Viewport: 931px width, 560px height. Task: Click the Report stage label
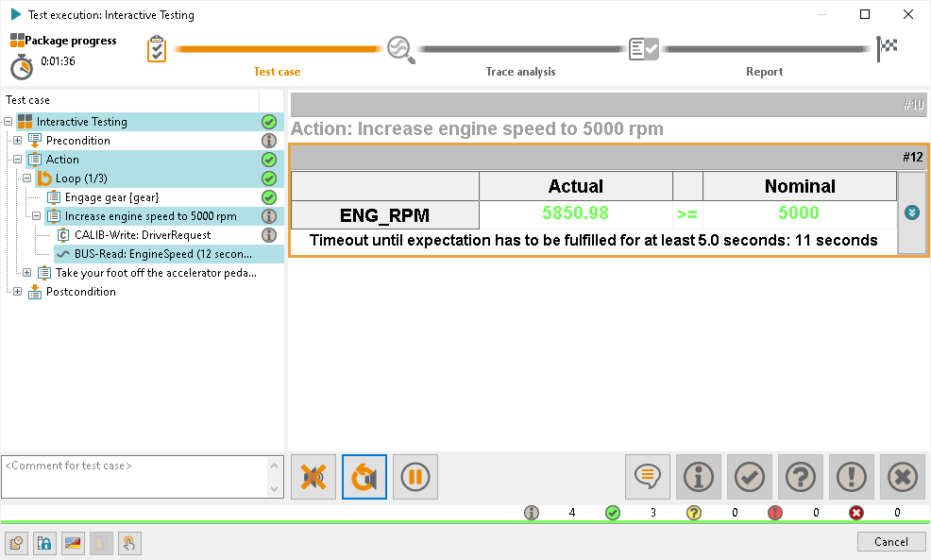click(764, 71)
